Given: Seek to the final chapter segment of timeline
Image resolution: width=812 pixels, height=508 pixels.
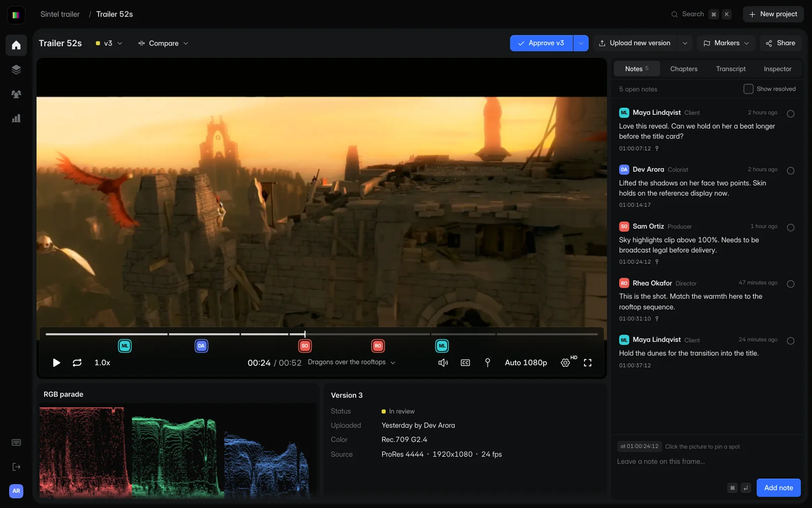Looking at the screenshot, I should click(x=547, y=334).
